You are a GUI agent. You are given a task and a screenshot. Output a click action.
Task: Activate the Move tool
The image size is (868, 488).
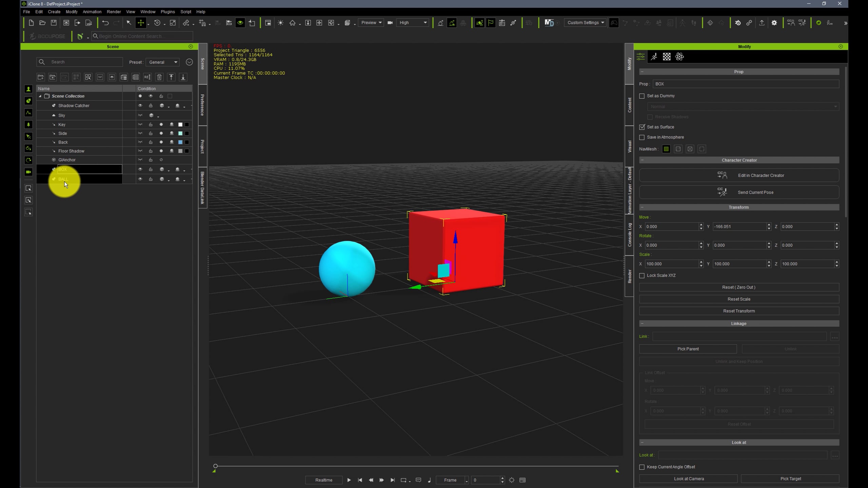[140, 23]
